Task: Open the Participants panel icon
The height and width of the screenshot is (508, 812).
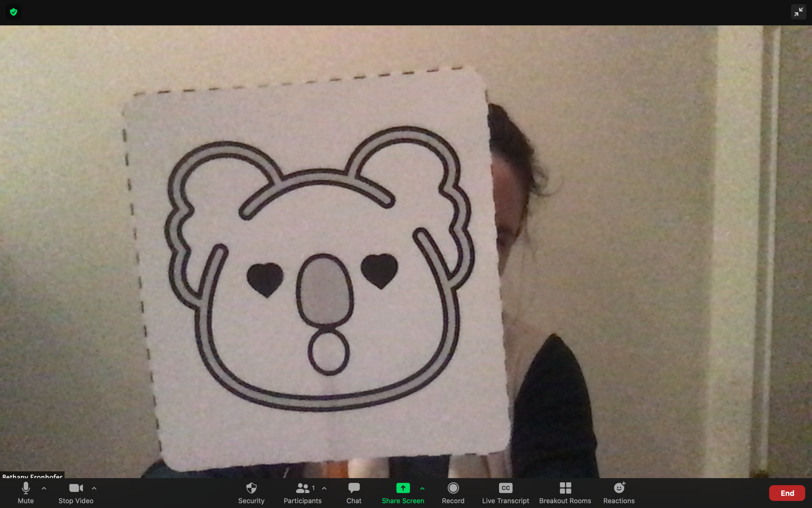Action: (x=302, y=488)
